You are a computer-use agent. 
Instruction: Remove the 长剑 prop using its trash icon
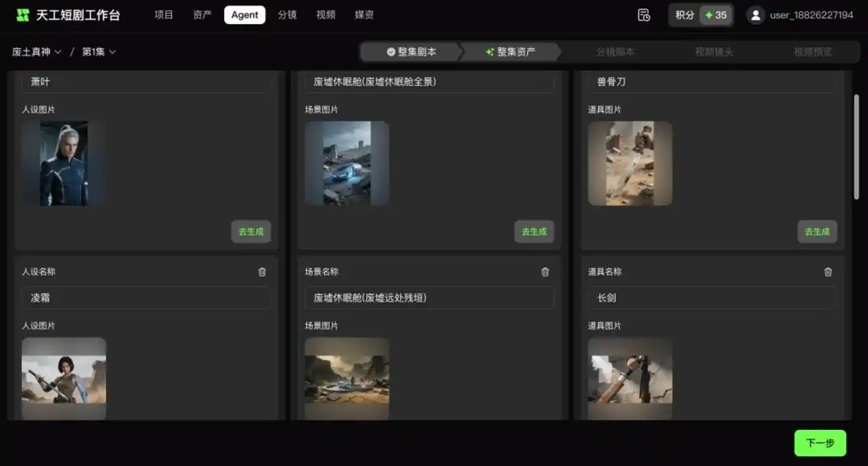tap(828, 272)
